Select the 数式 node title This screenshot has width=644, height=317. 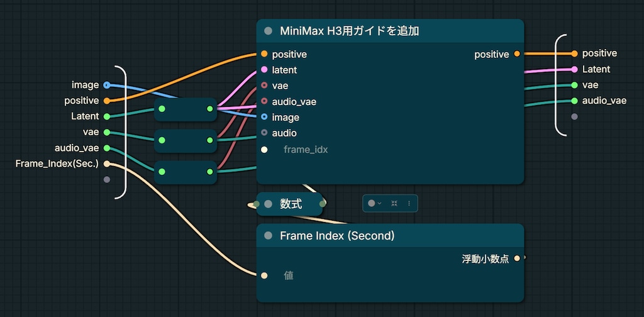291,204
